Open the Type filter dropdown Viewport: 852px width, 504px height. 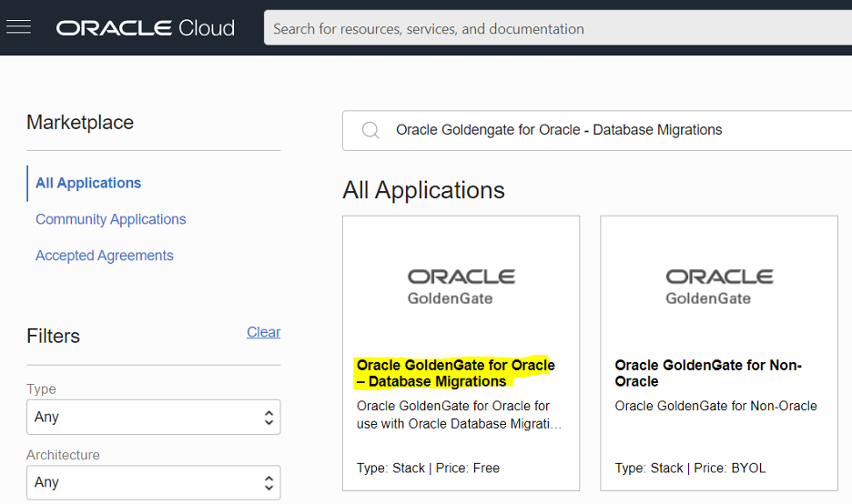coord(153,417)
